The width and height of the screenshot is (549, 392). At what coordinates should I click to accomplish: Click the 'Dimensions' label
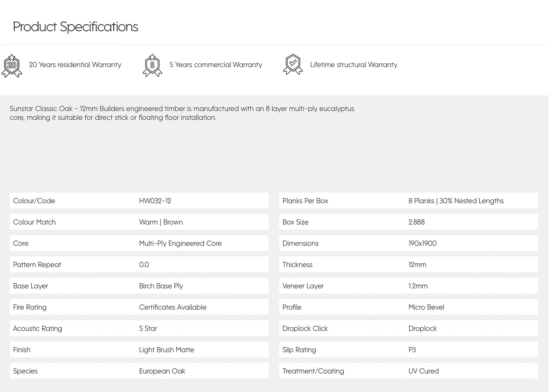tap(300, 243)
